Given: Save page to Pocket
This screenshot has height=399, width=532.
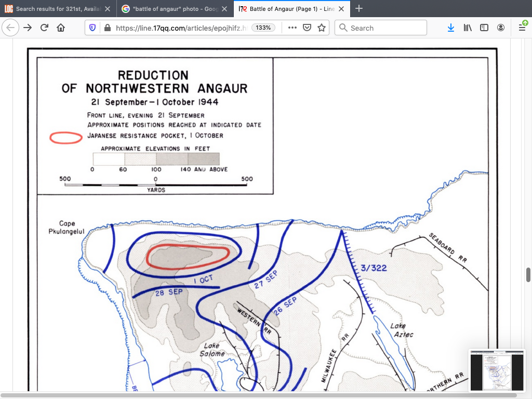Looking at the screenshot, I should coord(307,28).
